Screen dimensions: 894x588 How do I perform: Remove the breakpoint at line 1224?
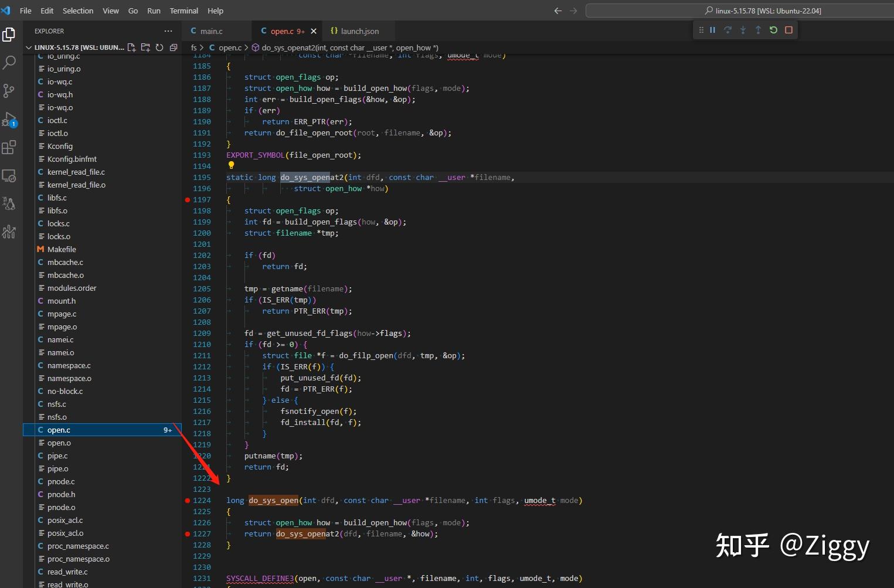(x=188, y=501)
